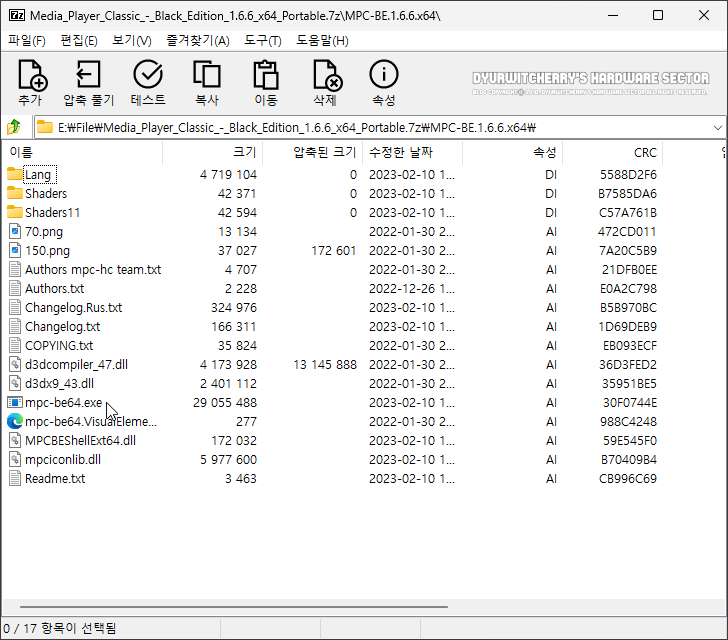Click the 150.png image file icon

coord(15,250)
